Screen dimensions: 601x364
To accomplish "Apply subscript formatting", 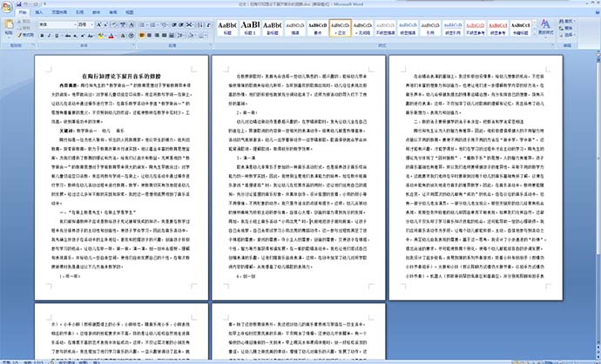I will [x=75, y=36].
